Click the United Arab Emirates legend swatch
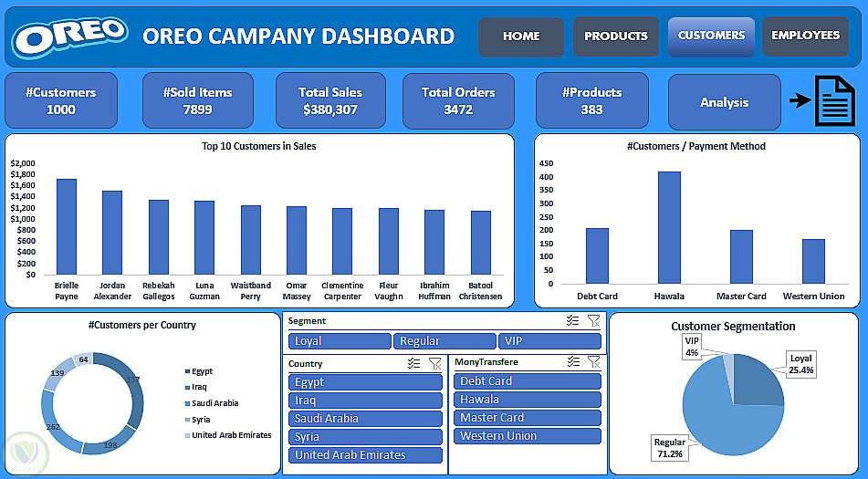Screen dimensions: 868x479 coord(187,436)
